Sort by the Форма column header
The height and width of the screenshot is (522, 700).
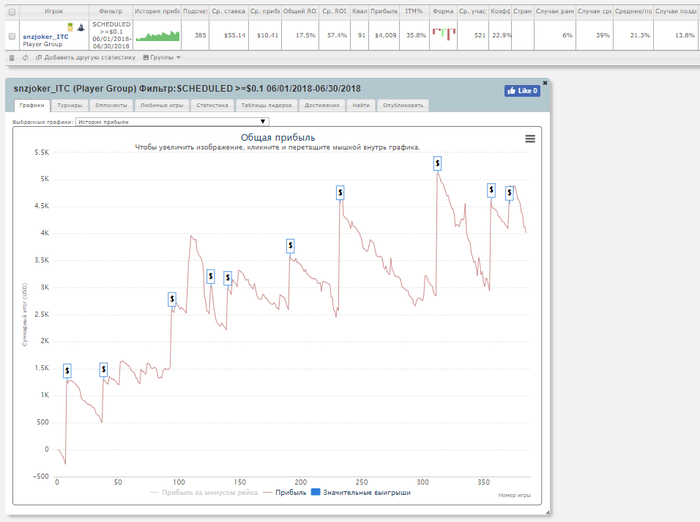click(x=443, y=11)
